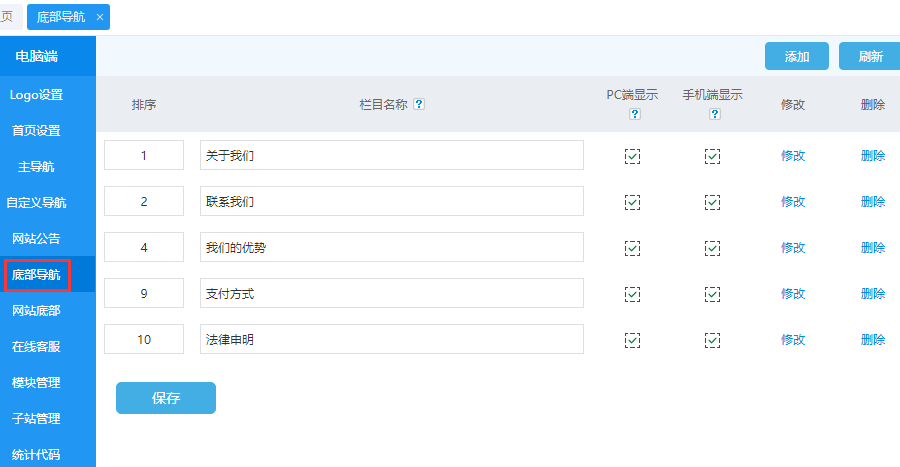900x467 pixels.
Task: Select 网站公告 in the sidebar
Action: tap(36, 239)
